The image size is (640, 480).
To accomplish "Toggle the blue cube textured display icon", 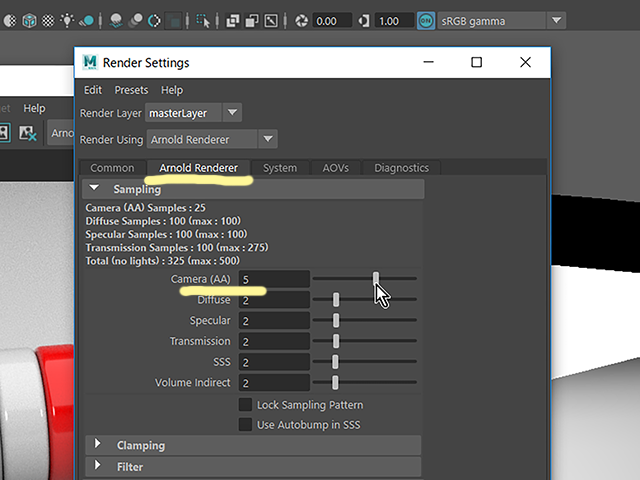I will tap(29, 20).
